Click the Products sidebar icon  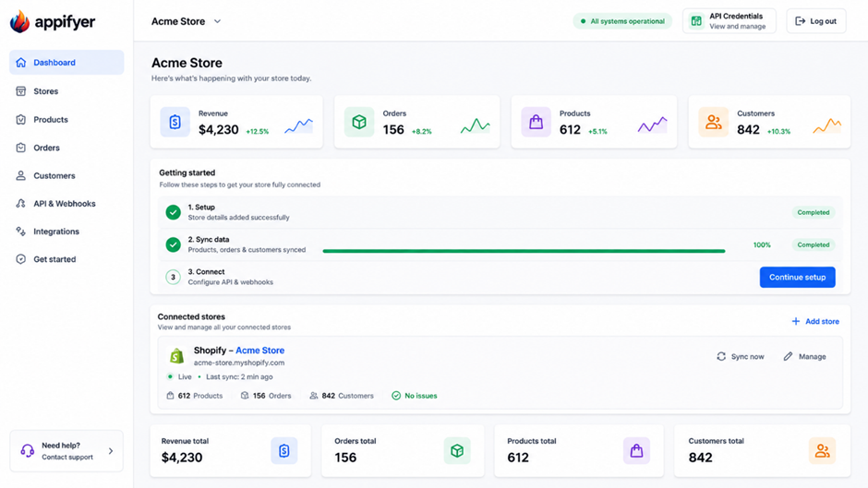point(21,120)
